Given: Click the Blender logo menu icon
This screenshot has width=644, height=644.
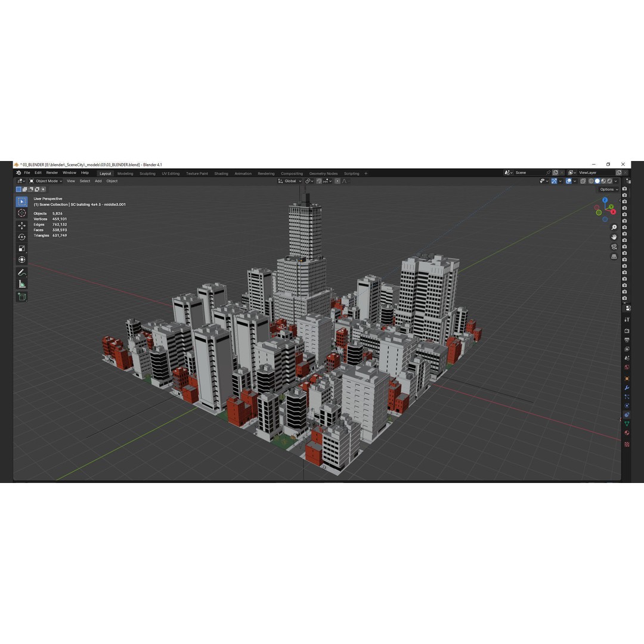Looking at the screenshot, I should click(18, 173).
